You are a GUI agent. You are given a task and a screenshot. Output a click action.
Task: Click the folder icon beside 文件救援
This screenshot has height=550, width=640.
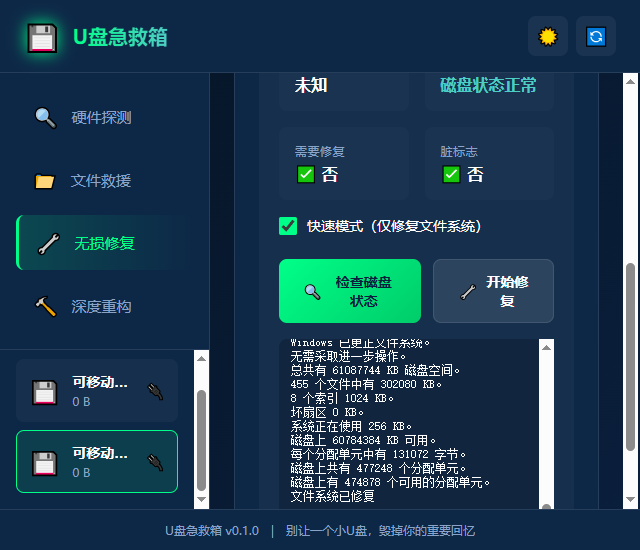(x=45, y=181)
